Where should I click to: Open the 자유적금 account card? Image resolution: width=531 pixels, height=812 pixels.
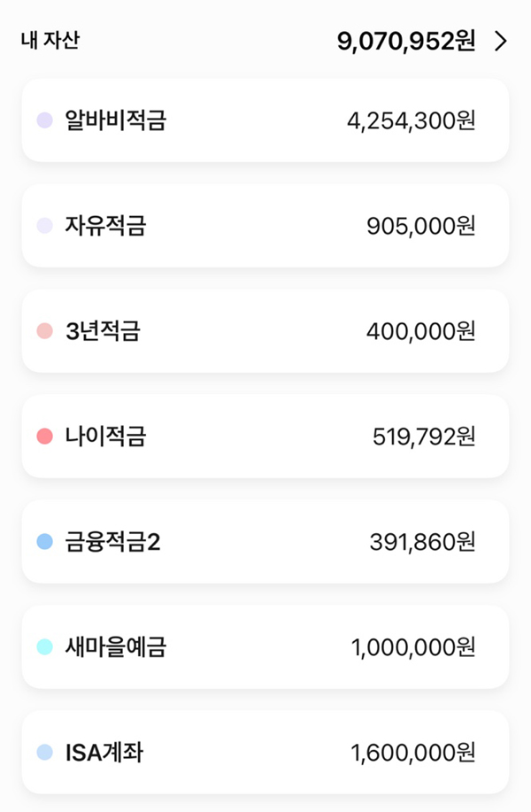(265, 226)
